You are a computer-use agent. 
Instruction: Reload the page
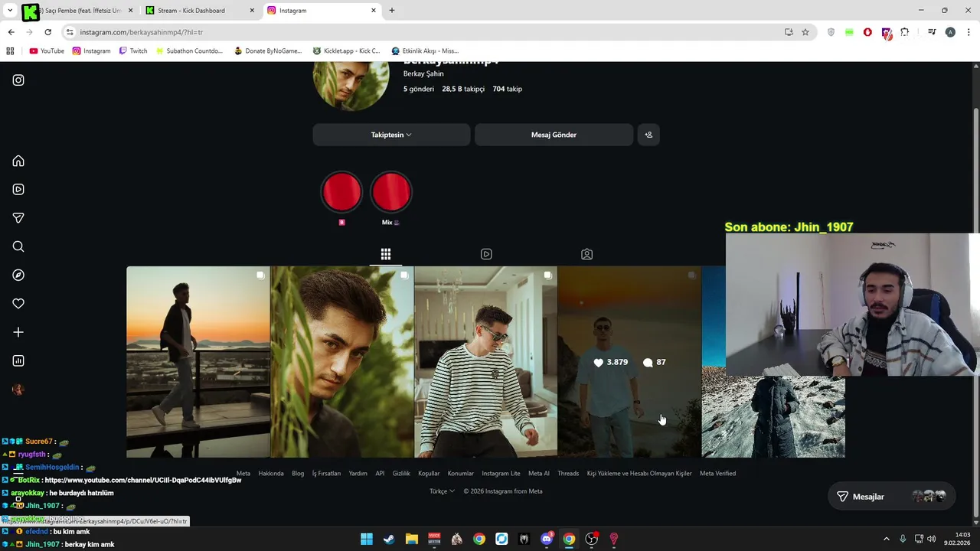coord(47,32)
